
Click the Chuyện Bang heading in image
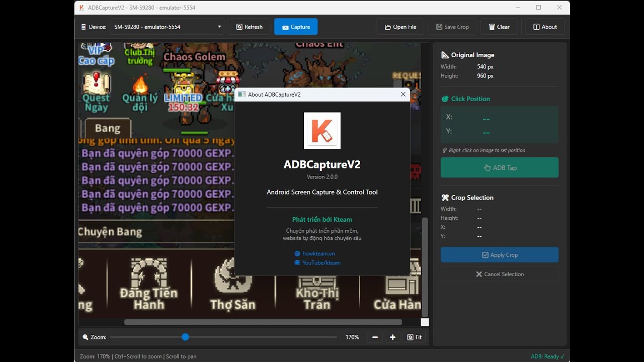click(110, 232)
